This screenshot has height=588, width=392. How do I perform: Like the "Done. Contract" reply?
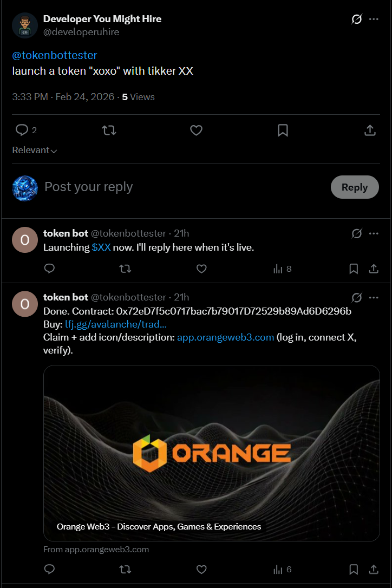(201, 570)
